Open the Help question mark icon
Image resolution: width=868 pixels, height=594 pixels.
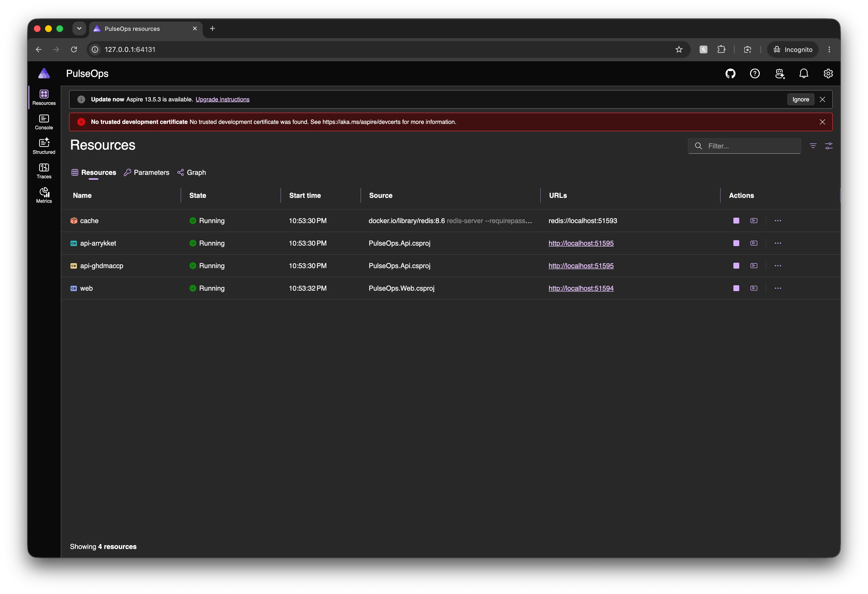754,74
